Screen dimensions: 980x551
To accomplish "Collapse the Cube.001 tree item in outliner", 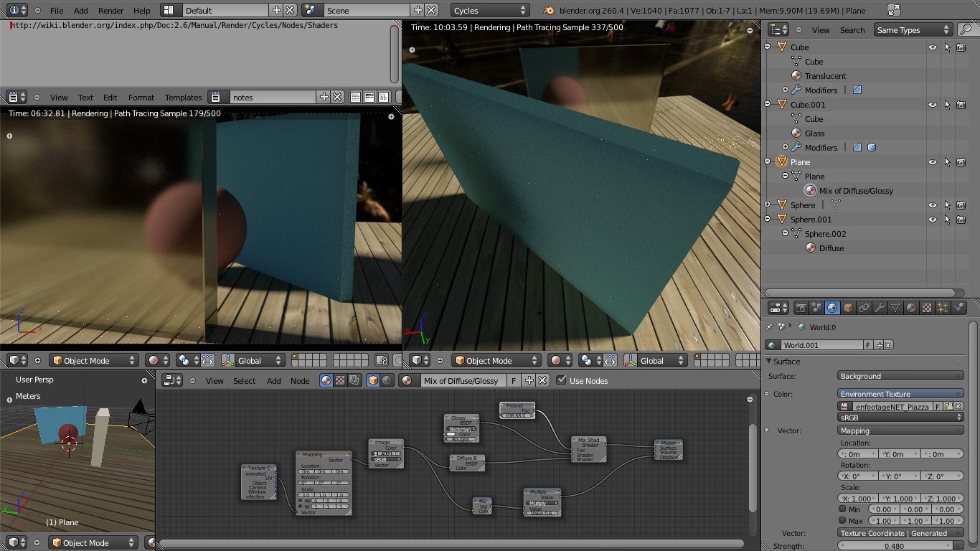I will (768, 105).
